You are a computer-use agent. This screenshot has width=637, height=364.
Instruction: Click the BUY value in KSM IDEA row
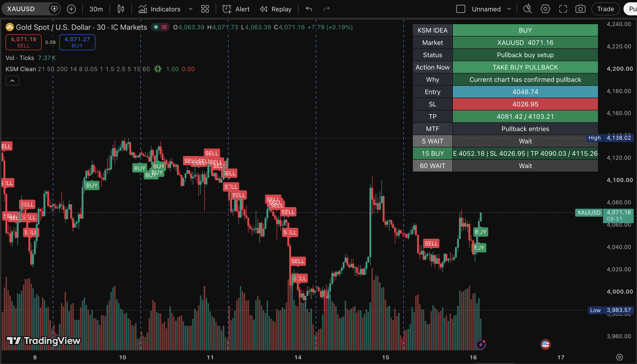(x=525, y=30)
